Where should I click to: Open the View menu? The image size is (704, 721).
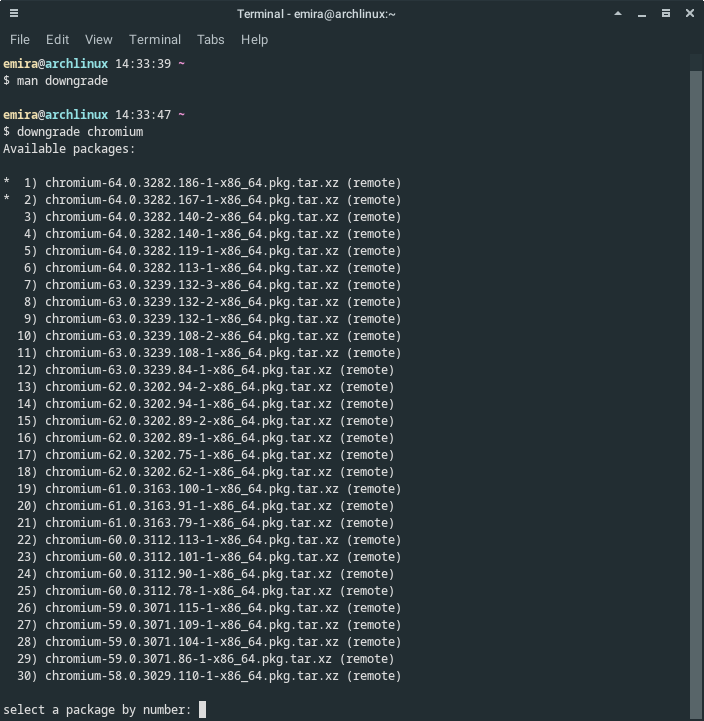point(98,40)
